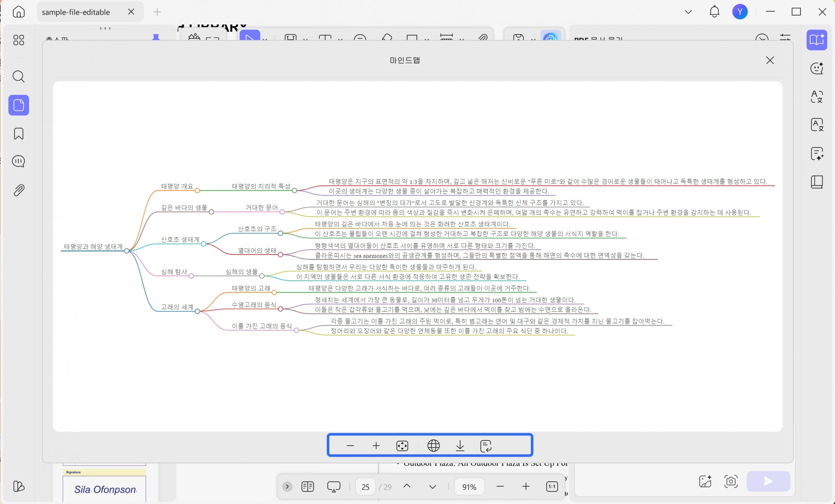This screenshot has height=504, width=835.
Task: Click the page number field showing 25
Action: (x=365, y=487)
